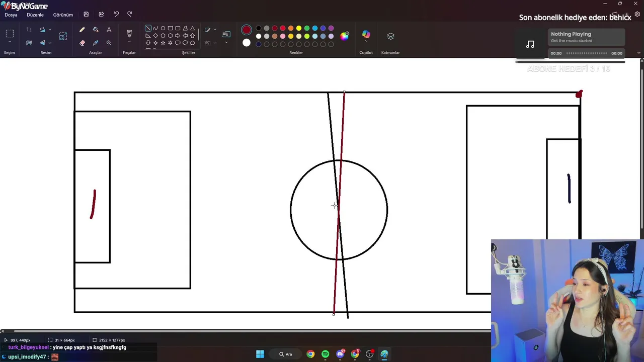Select the Brushes (Fırçalar) tool icon
Image resolution: width=644 pixels, height=362 pixels.
(129, 33)
